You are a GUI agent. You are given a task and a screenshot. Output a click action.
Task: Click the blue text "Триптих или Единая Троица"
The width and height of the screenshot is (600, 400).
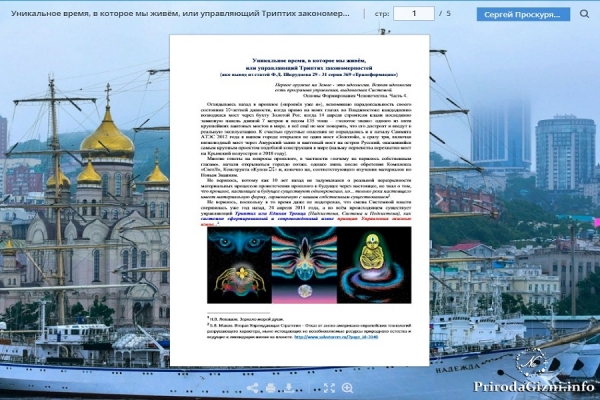pos(268,213)
